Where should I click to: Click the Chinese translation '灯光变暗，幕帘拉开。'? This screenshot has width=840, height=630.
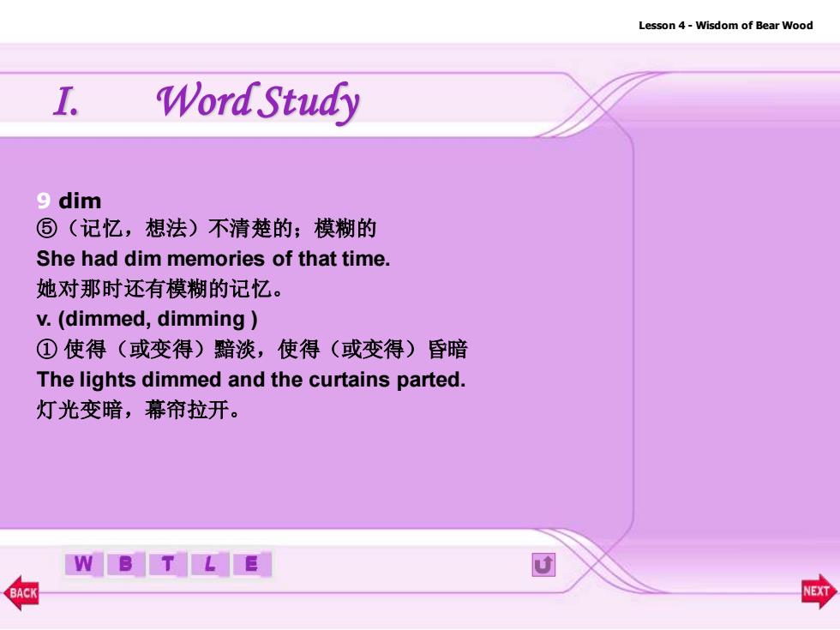(x=138, y=410)
